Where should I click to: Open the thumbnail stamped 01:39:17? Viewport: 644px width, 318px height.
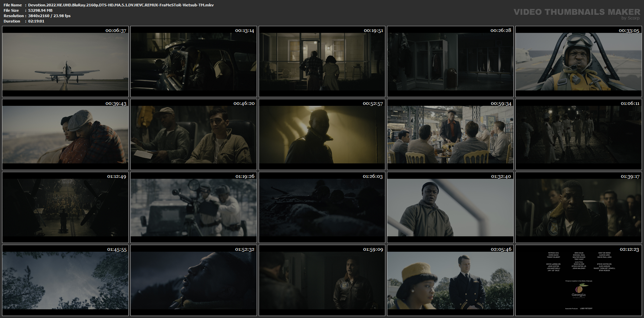pyautogui.click(x=578, y=207)
